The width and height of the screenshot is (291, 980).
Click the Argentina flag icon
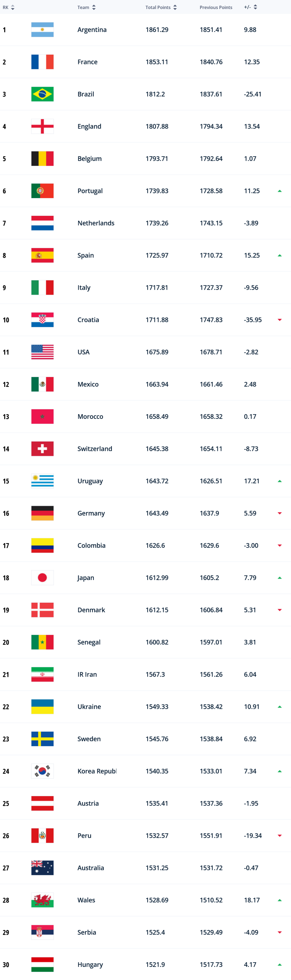[x=42, y=30]
